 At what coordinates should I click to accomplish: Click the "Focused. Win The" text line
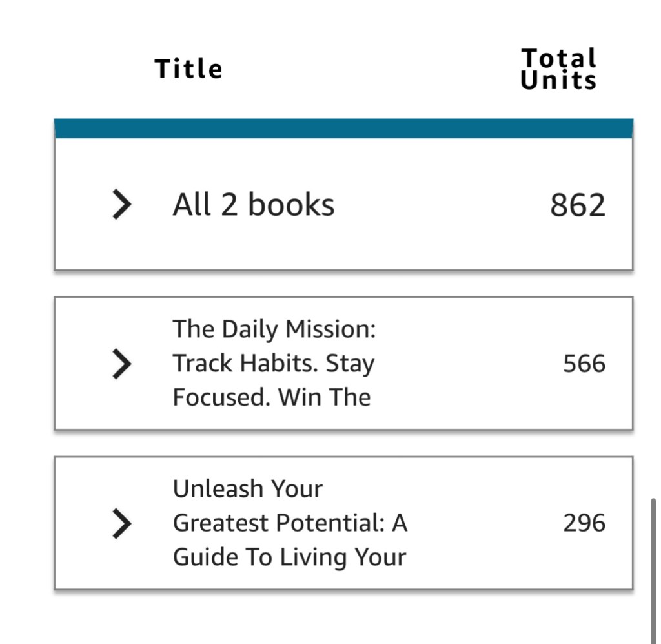coord(271,397)
